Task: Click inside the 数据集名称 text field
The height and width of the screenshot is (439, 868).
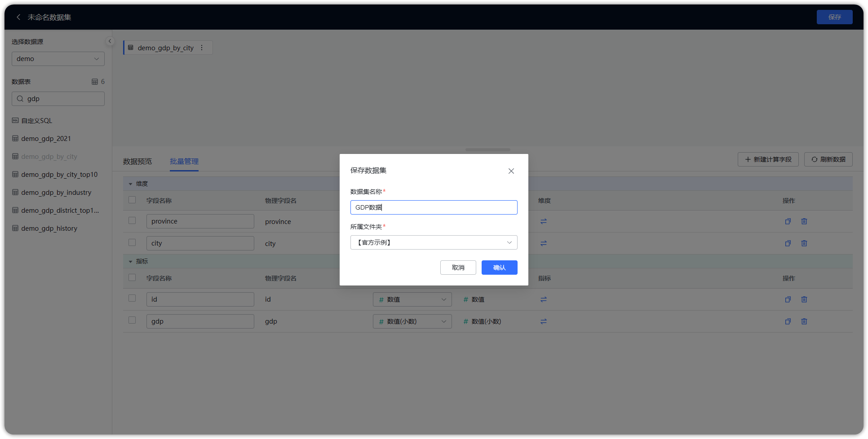Action: (x=433, y=207)
